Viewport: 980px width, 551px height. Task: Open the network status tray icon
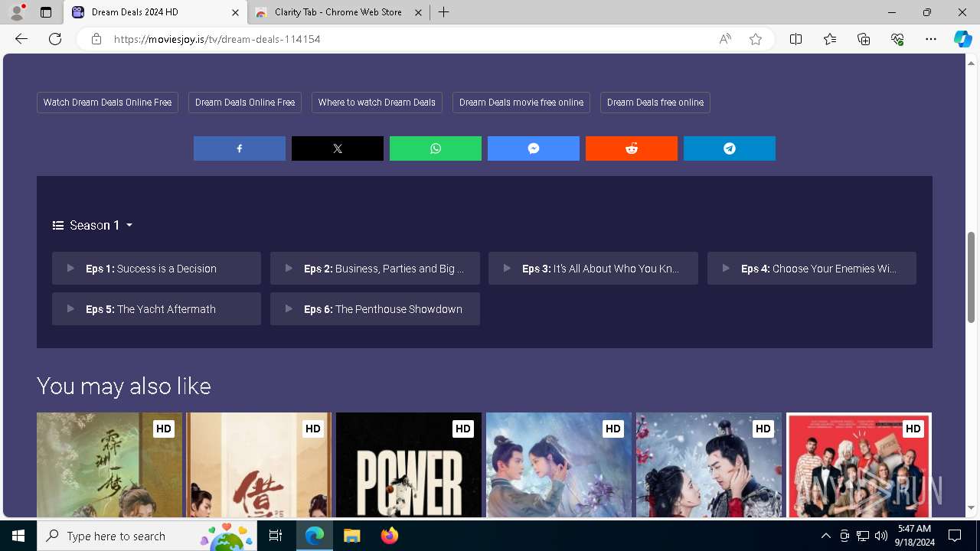863,536
